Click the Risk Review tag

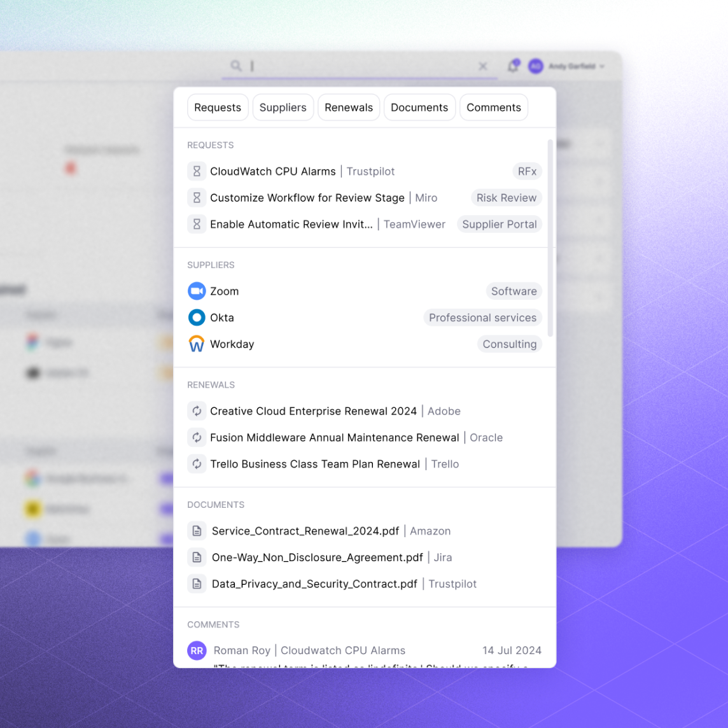coord(506,198)
